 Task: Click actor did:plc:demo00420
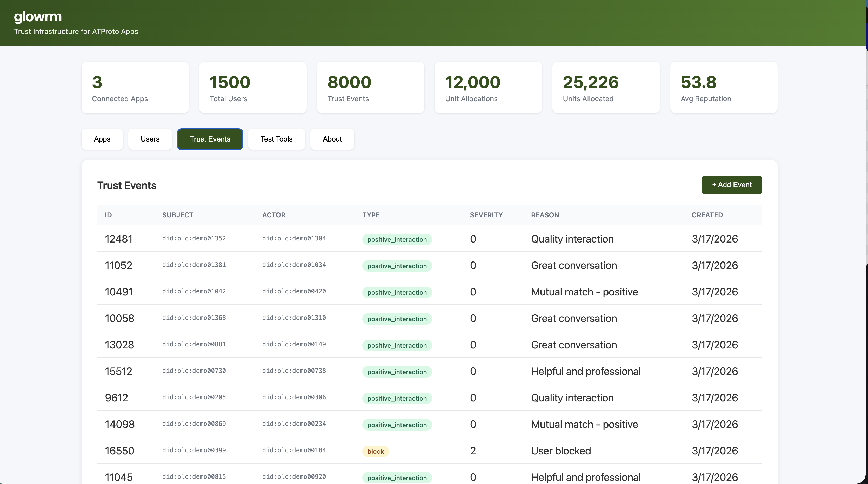pyautogui.click(x=294, y=291)
